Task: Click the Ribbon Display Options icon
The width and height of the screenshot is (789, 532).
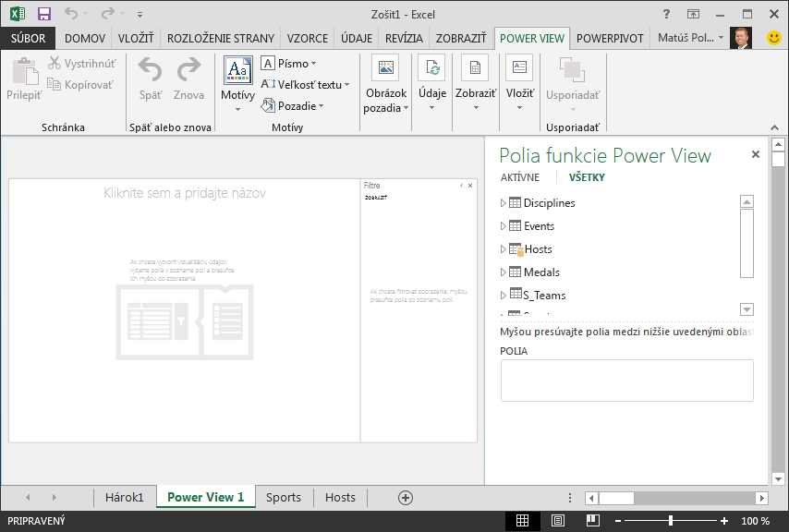Action: [694, 14]
